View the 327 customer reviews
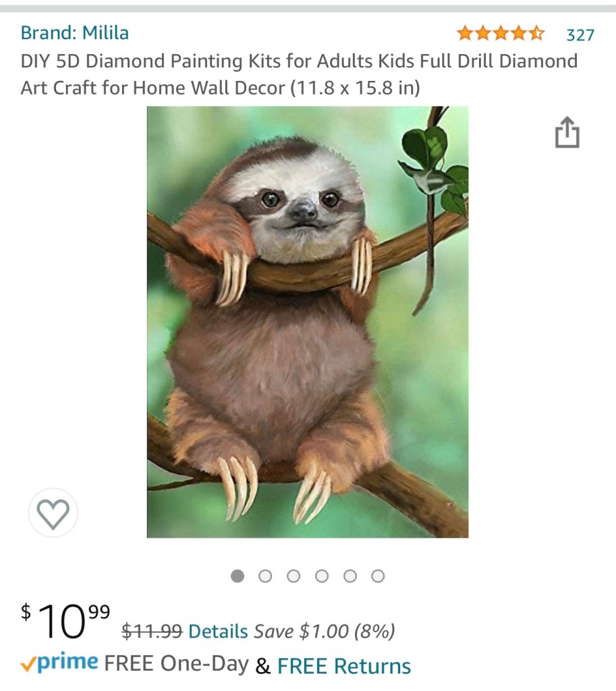616x691 pixels. click(580, 34)
